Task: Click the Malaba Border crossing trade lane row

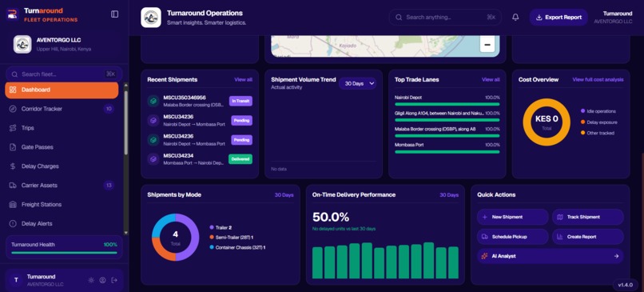Action: [x=447, y=133]
